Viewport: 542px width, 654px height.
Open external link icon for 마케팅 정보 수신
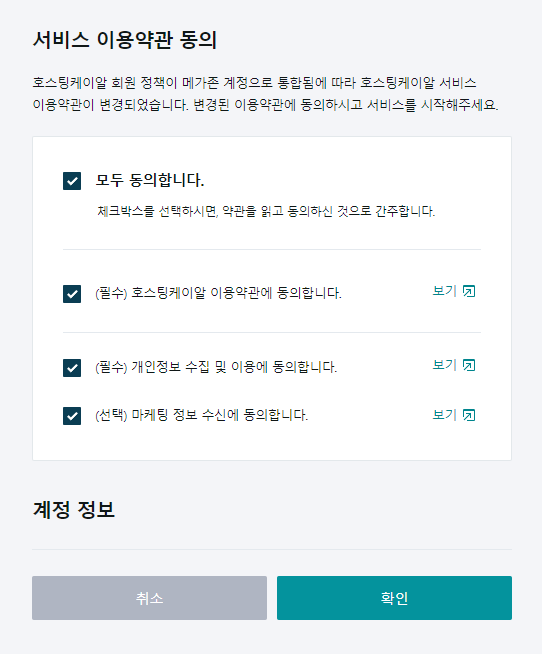469,415
